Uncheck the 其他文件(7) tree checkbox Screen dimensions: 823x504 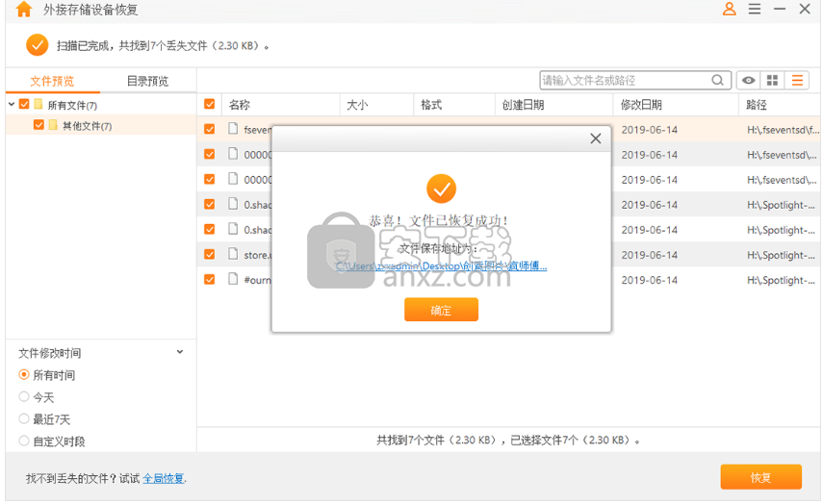tap(39, 125)
